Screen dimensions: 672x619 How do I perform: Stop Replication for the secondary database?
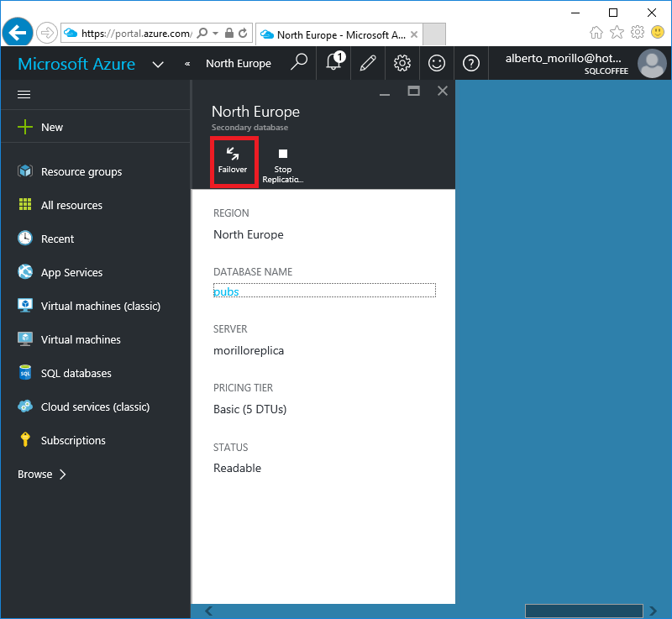(283, 165)
